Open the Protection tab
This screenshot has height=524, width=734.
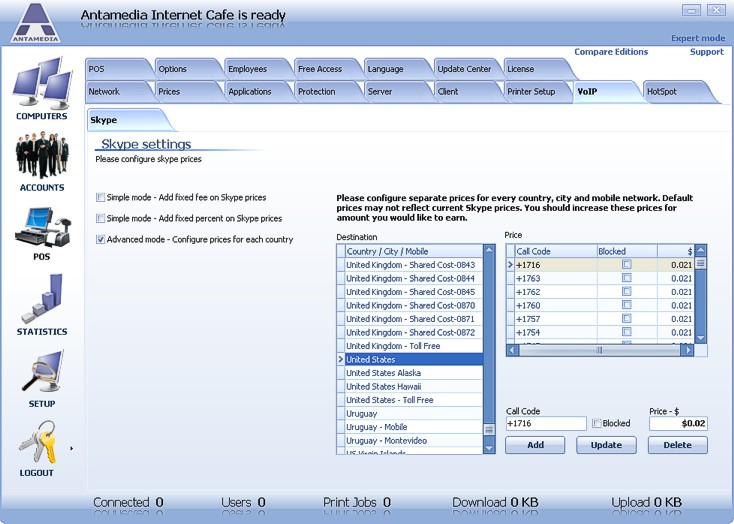point(327,92)
